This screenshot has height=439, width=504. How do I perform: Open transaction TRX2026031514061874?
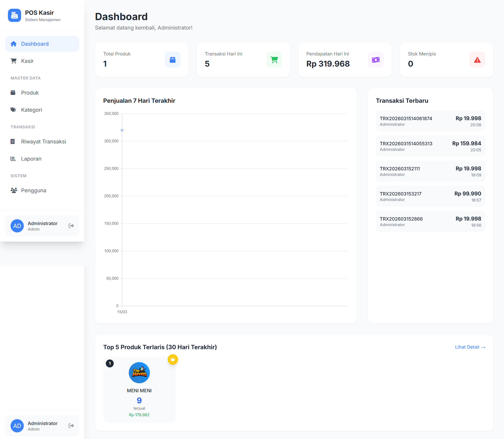tap(430, 121)
